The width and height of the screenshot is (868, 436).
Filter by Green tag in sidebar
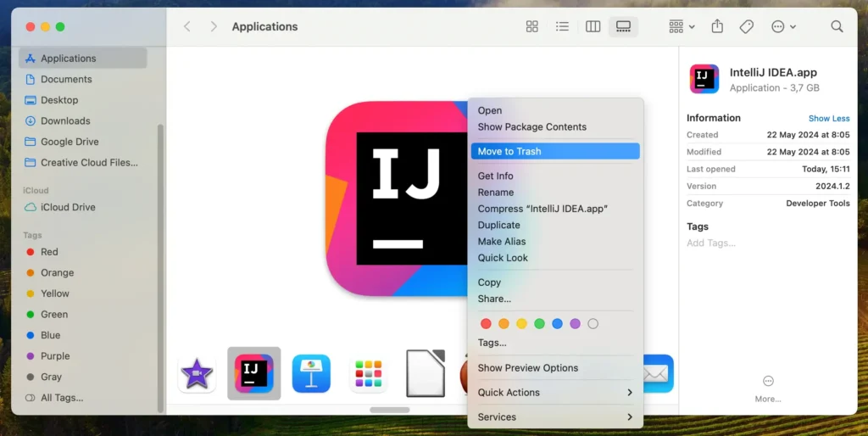pyautogui.click(x=83, y=315)
